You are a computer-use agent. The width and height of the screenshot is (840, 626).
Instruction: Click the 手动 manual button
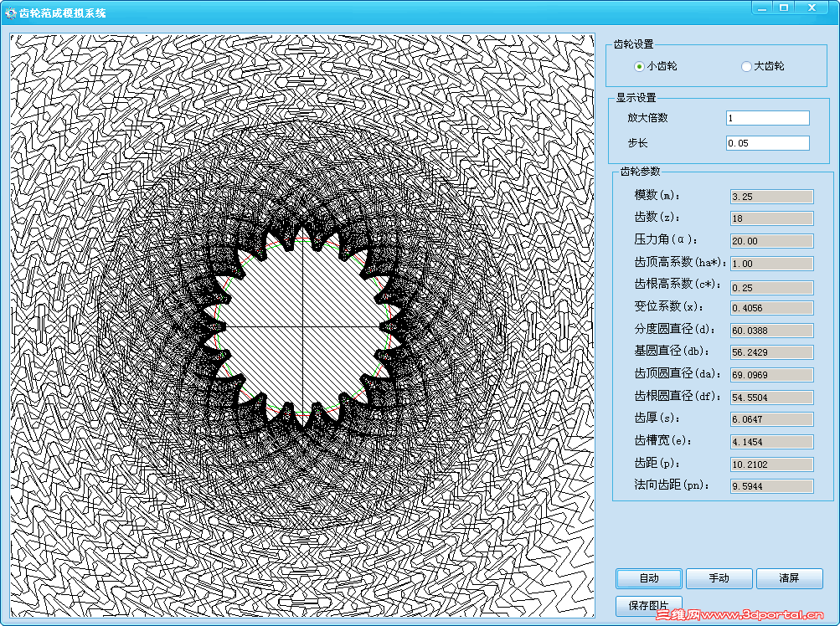point(719,578)
